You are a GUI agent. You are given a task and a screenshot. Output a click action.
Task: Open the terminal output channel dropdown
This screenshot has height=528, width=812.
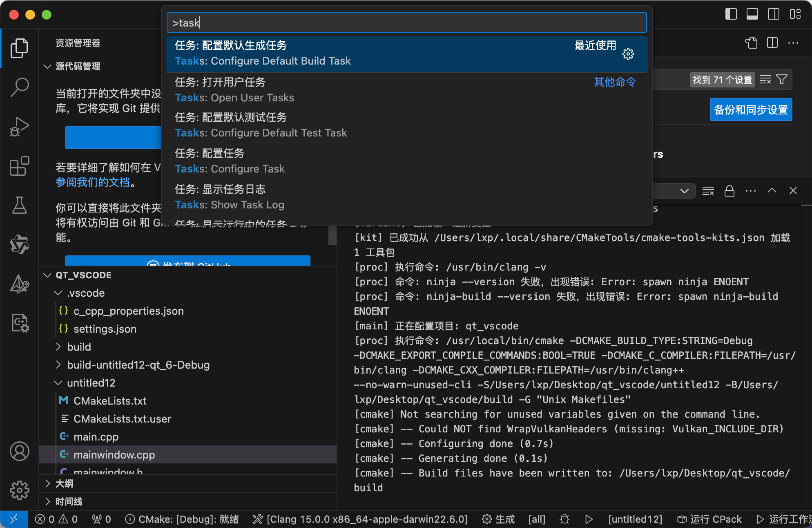coord(684,190)
